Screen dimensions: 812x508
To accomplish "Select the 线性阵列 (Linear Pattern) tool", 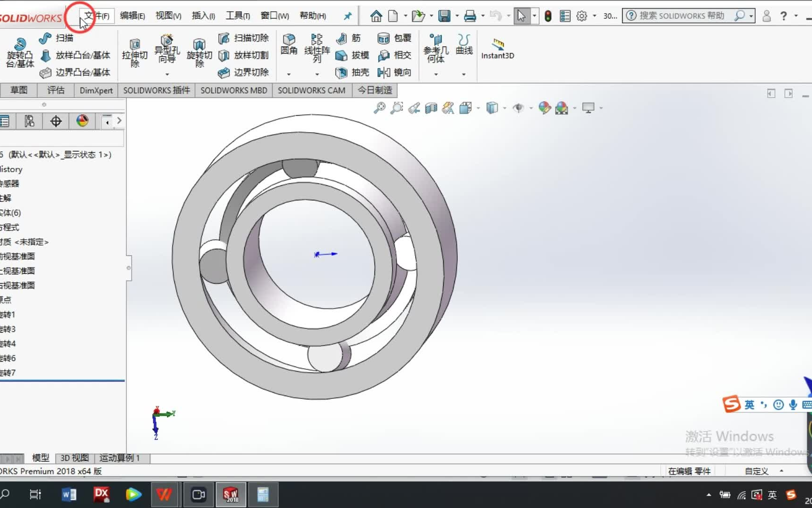I will pyautogui.click(x=316, y=45).
